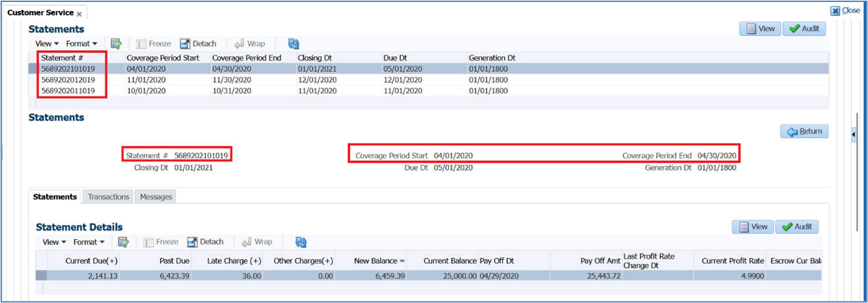Select statement row 5689202011019
The width and height of the screenshot is (868, 303).
428,90
